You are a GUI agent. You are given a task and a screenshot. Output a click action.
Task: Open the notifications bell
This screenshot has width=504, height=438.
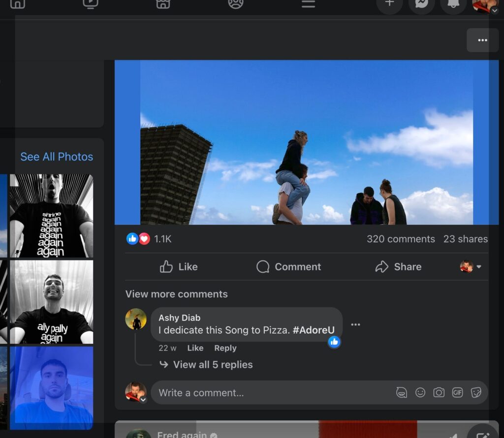(453, 4)
